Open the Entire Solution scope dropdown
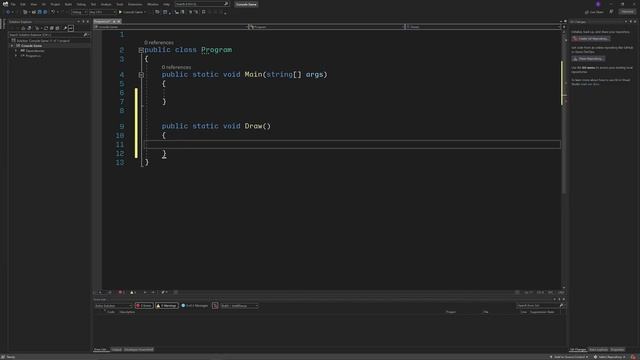 (x=113, y=306)
